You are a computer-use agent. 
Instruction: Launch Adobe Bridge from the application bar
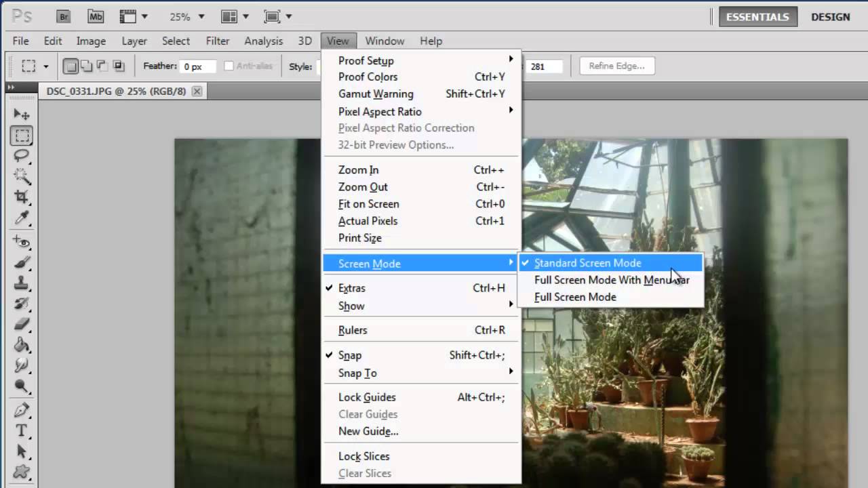tap(63, 16)
